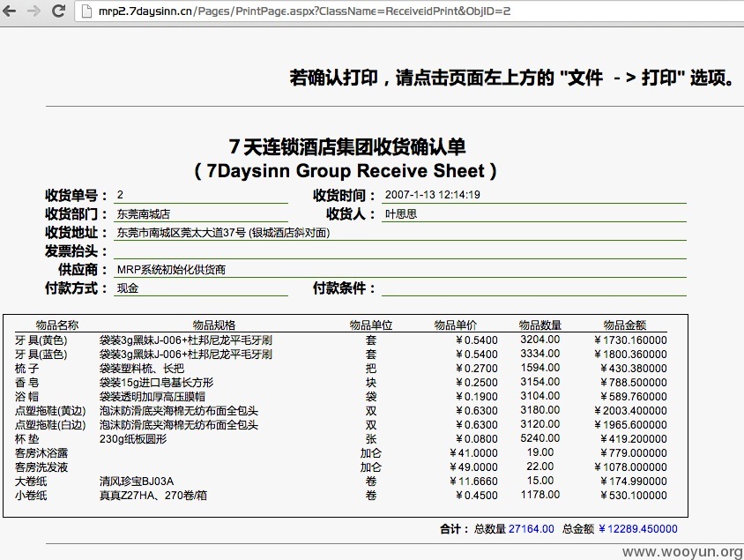Click the 物品数量 column header
The height and width of the screenshot is (560, 744).
[x=540, y=325]
